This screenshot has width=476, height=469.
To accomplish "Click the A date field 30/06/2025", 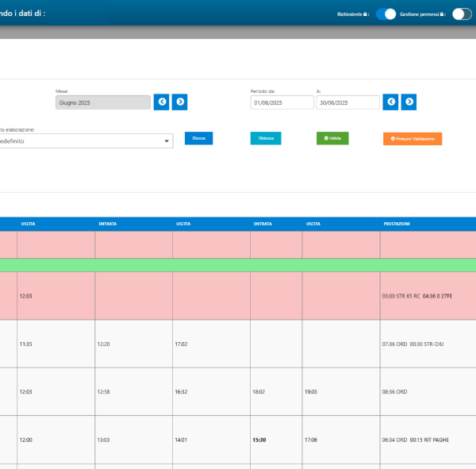I will tap(348, 102).
